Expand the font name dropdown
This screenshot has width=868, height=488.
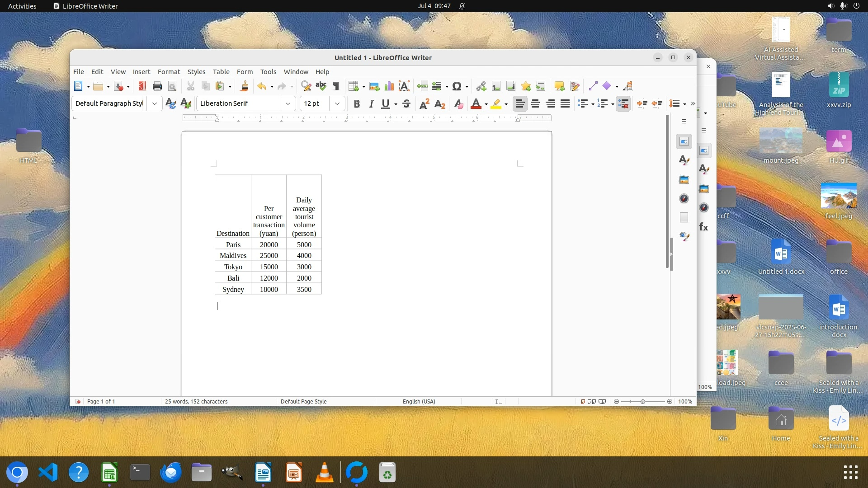[x=288, y=103]
